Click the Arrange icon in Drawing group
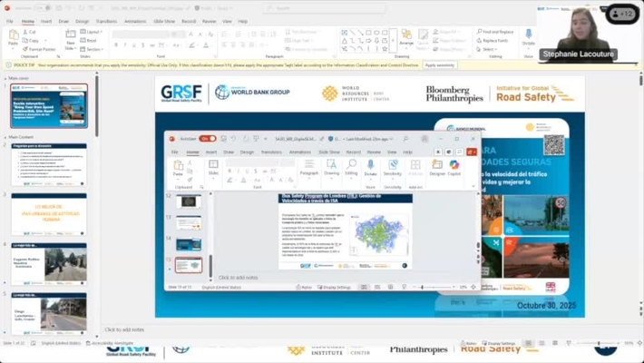The image size is (644, 363). tap(406, 38)
